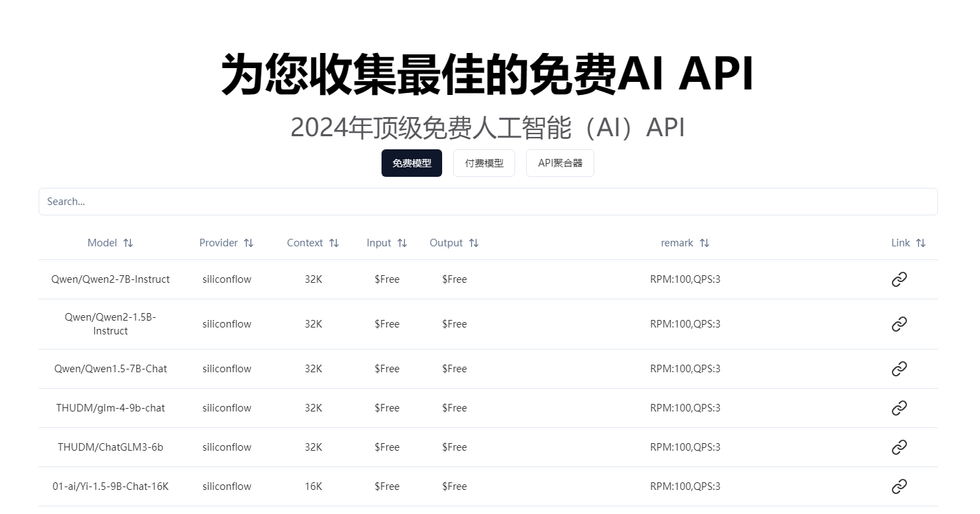Open link icon for 01-ai/Yi-1.5-9B-Chat-16K row

[899, 486]
